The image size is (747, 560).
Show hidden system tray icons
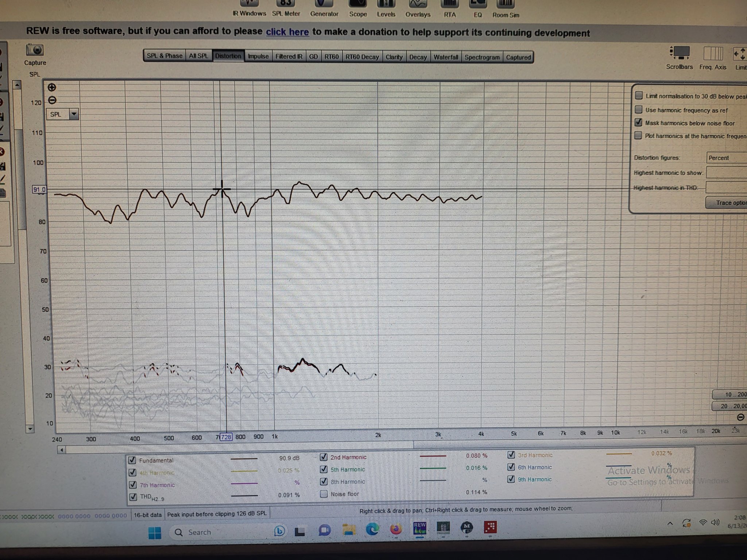click(x=670, y=524)
